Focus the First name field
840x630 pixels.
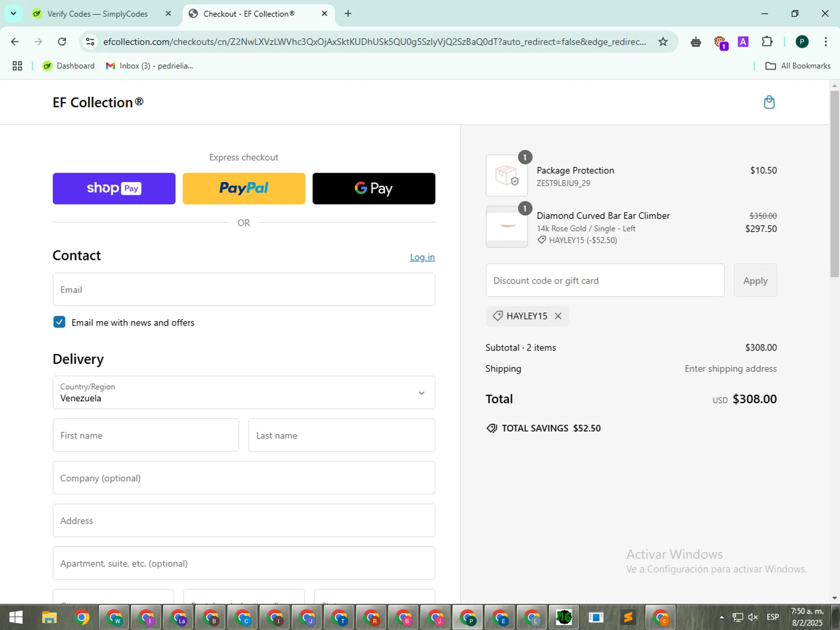tap(146, 435)
